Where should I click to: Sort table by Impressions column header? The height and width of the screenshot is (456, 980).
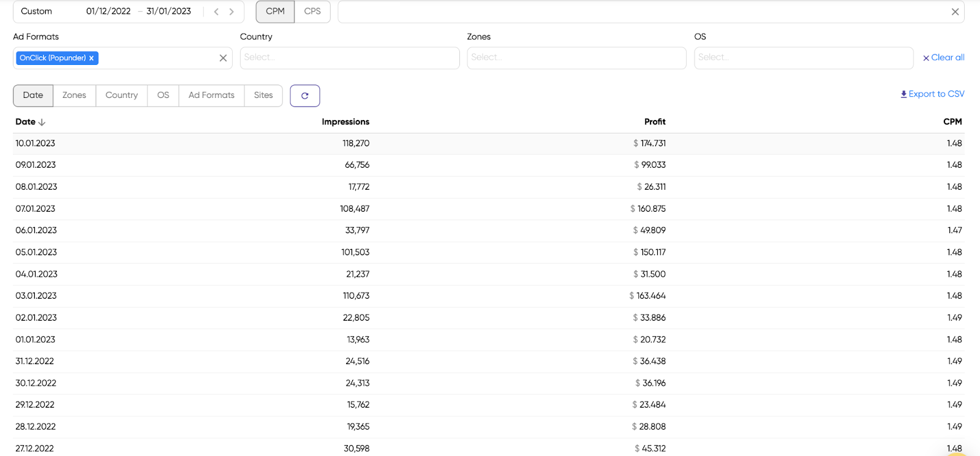345,122
